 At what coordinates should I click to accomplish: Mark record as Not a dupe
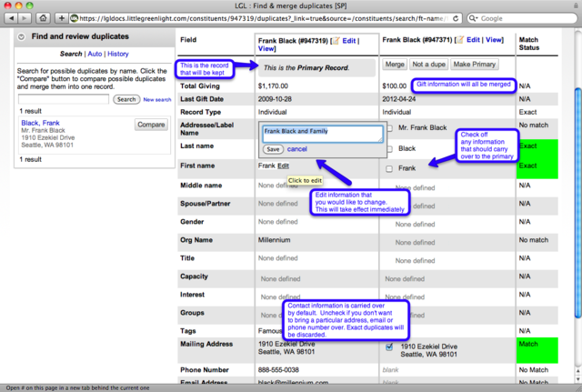428,65
